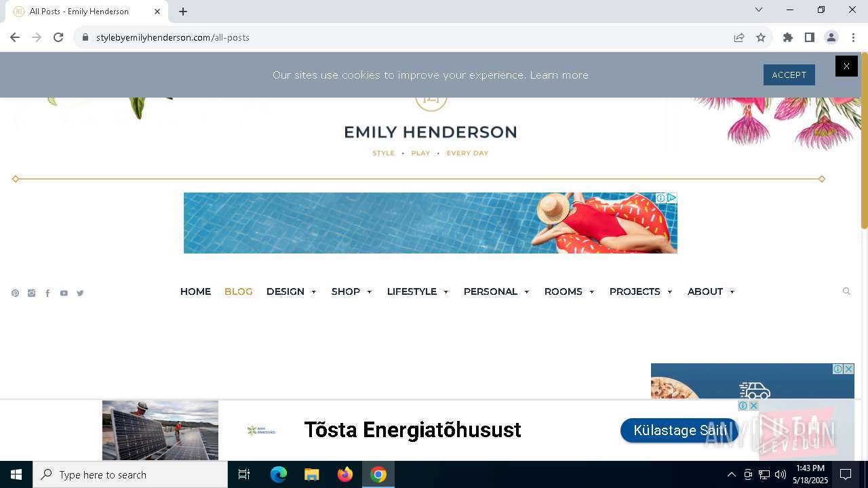Reload the current page

click(x=58, y=37)
